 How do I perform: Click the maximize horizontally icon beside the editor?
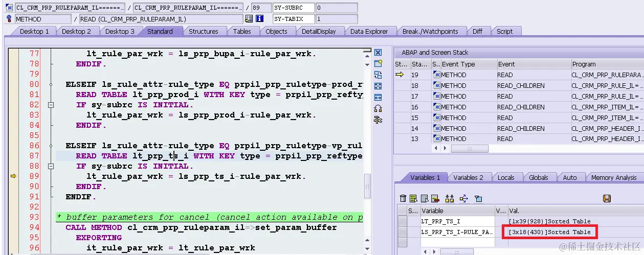378,98
